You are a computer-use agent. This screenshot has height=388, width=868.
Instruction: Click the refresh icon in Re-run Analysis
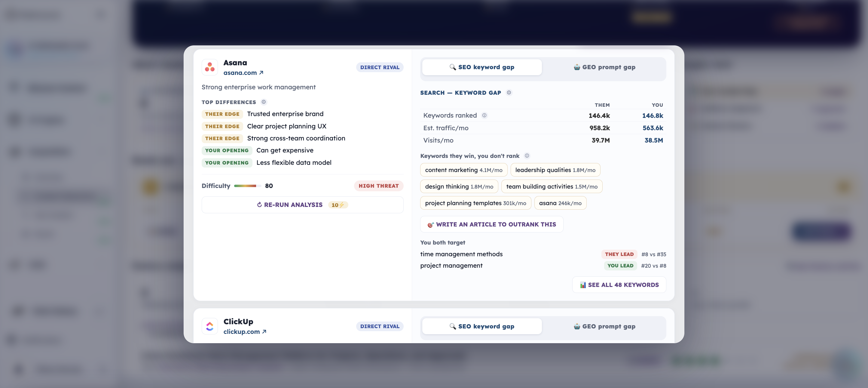tap(259, 204)
